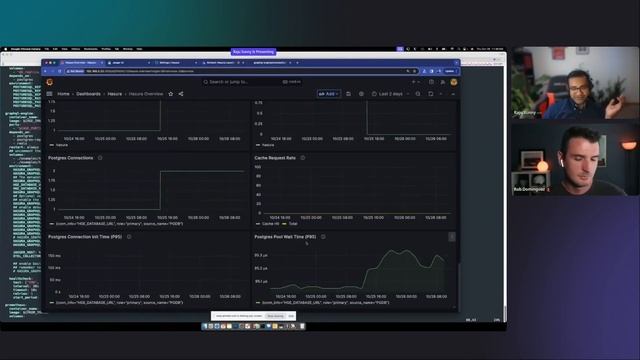Click the refresh dashboard icon
Image resolution: width=640 pixels, height=360 pixels.
(431, 94)
